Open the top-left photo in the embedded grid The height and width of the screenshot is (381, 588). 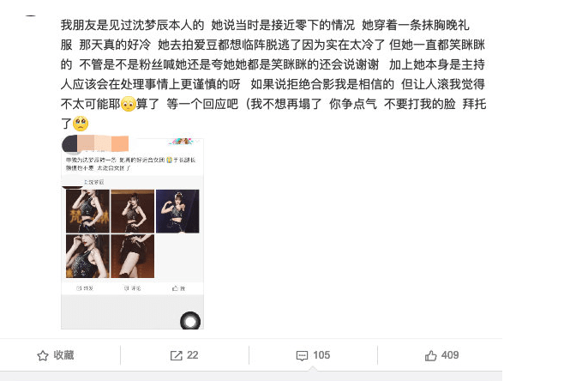tap(87, 211)
